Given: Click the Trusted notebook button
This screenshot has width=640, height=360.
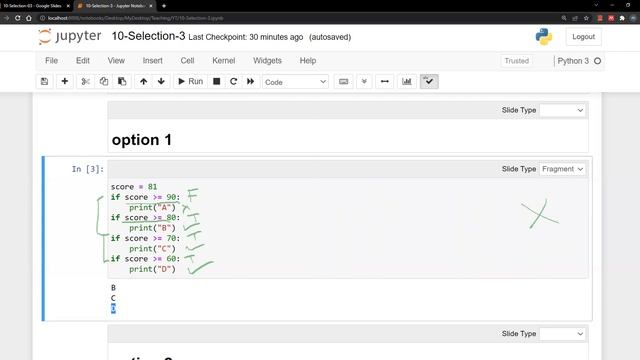Looking at the screenshot, I should 516,61.
